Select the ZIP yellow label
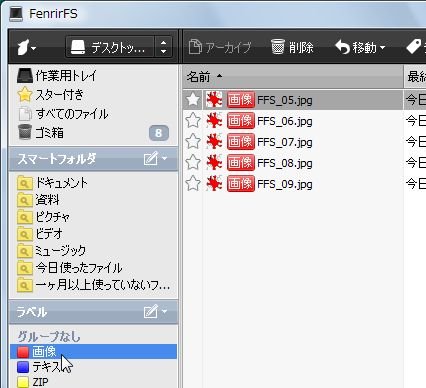 coord(93,382)
